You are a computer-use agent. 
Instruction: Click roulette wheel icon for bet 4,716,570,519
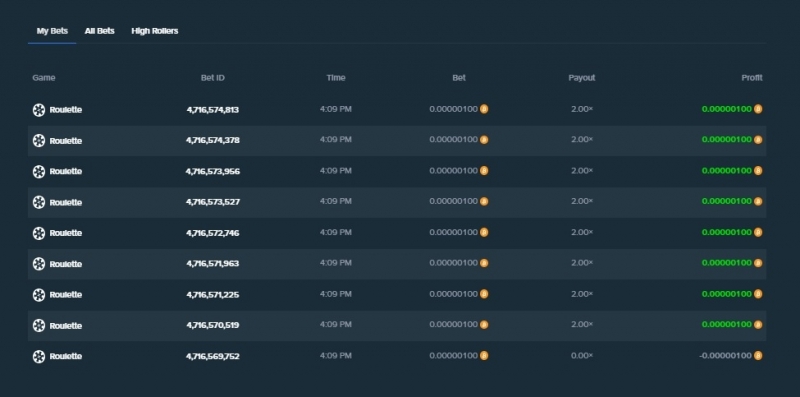point(39,326)
